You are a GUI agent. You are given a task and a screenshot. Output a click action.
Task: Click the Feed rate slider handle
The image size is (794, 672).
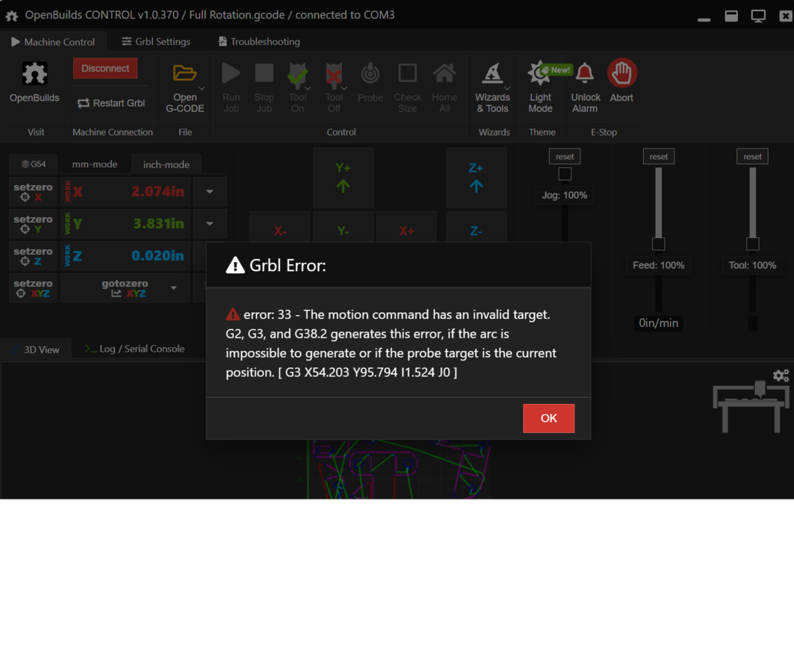pos(658,244)
